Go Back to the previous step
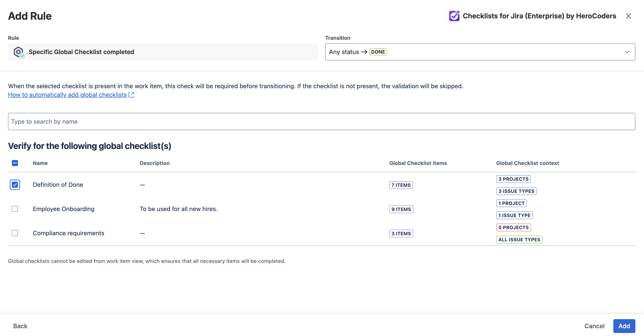The image size is (644, 336). pyautogui.click(x=20, y=326)
